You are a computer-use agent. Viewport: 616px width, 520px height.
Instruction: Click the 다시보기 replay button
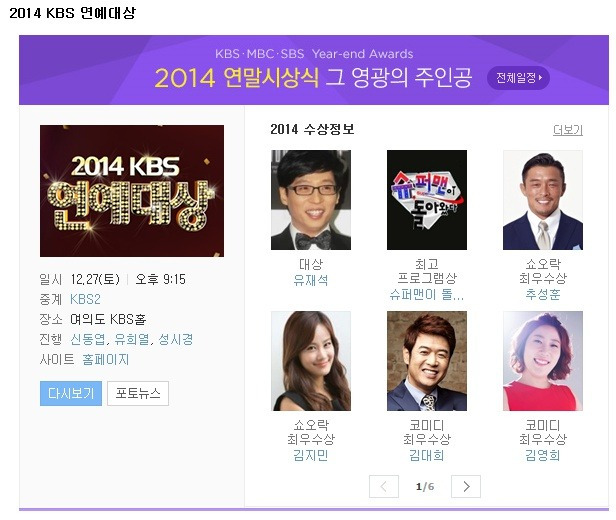pos(71,393)
